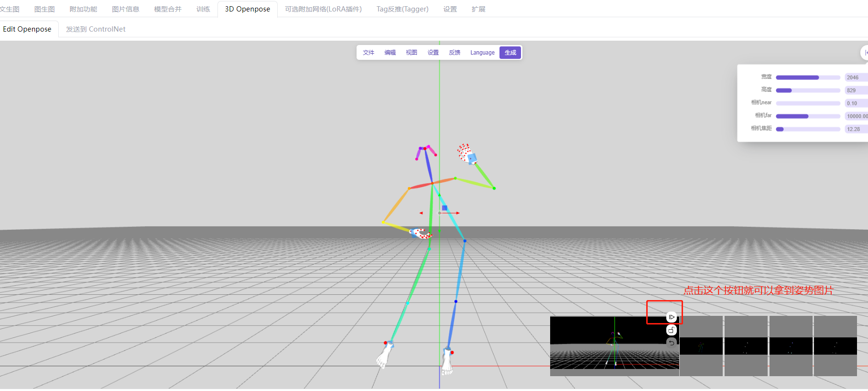Screen dimensions: 868x391
Task: Open the 视图 menu
Action: [412, 53]
